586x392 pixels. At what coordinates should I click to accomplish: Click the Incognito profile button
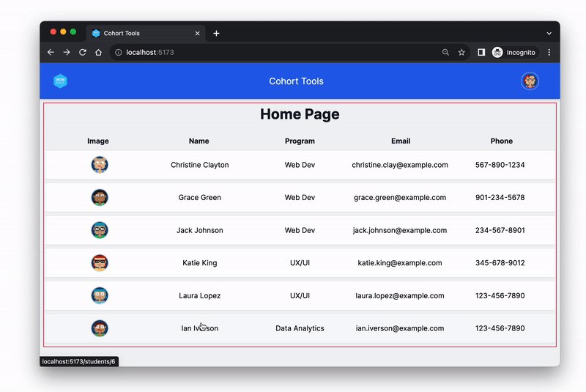515,53
